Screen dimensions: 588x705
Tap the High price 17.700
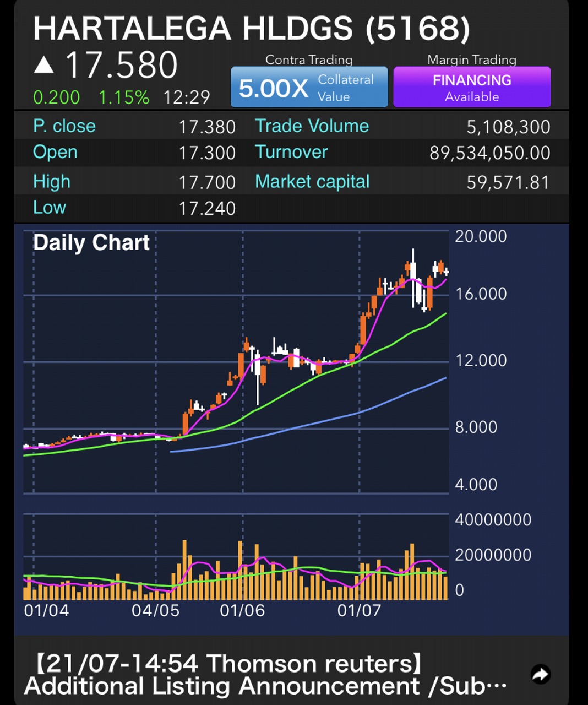tap(207, 182)
